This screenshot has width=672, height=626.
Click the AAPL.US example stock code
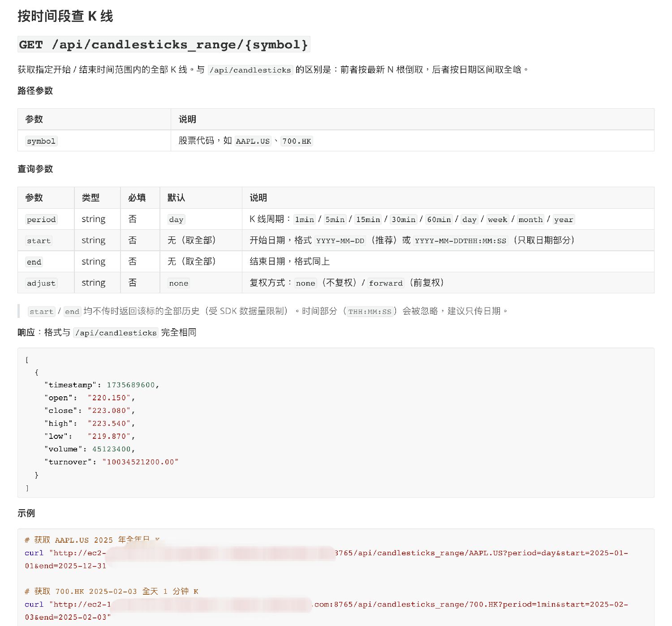tap(253, 141)
